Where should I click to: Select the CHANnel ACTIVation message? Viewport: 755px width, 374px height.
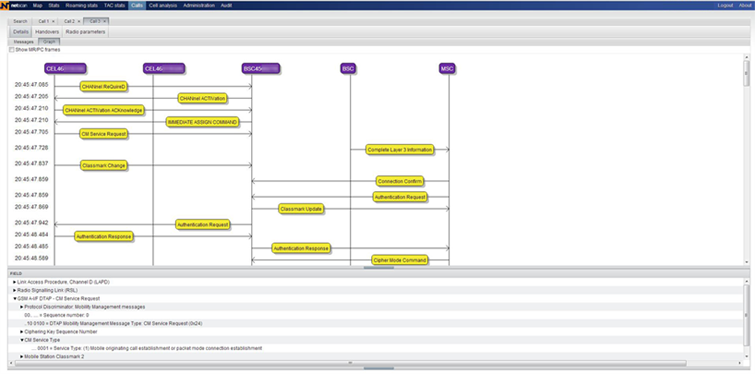[x=202, y=98]
